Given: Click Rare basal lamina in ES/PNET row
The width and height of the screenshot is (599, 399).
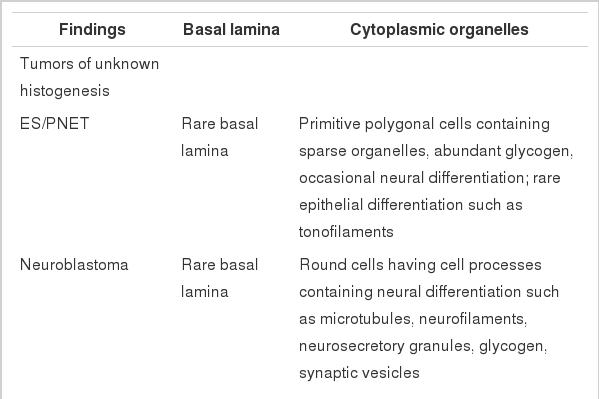Looking at the screenshot, I should 220,137.
